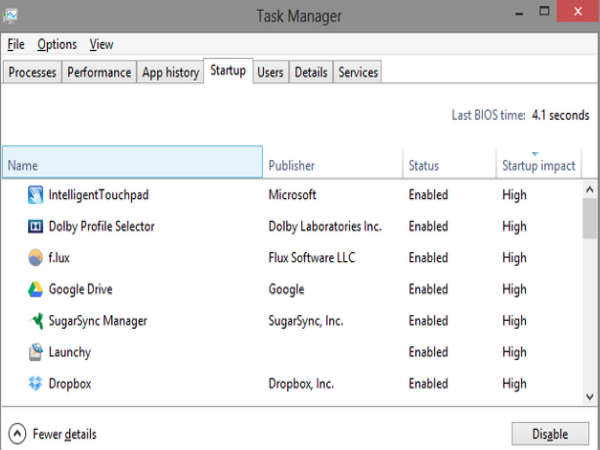Select the Launchy row name
The height and width of the screenshot is (450, 600).
pyautogui.click(x=70, y=352)
